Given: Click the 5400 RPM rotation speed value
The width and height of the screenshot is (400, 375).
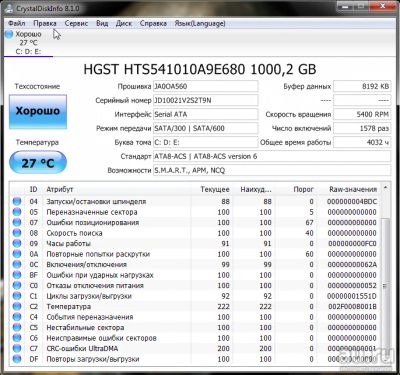Looking at the screenshot, I should [x=362, y=114].
